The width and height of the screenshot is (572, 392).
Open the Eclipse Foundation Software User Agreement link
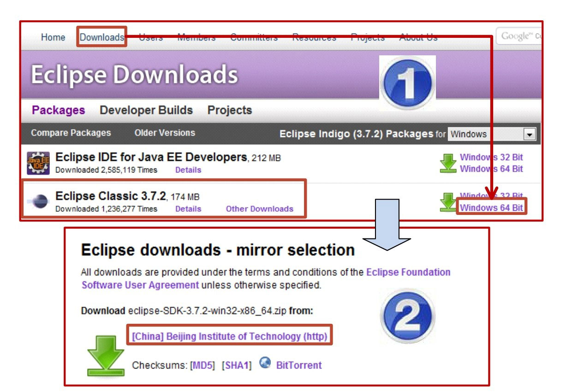pyautogui.click(x=266, y=279)
